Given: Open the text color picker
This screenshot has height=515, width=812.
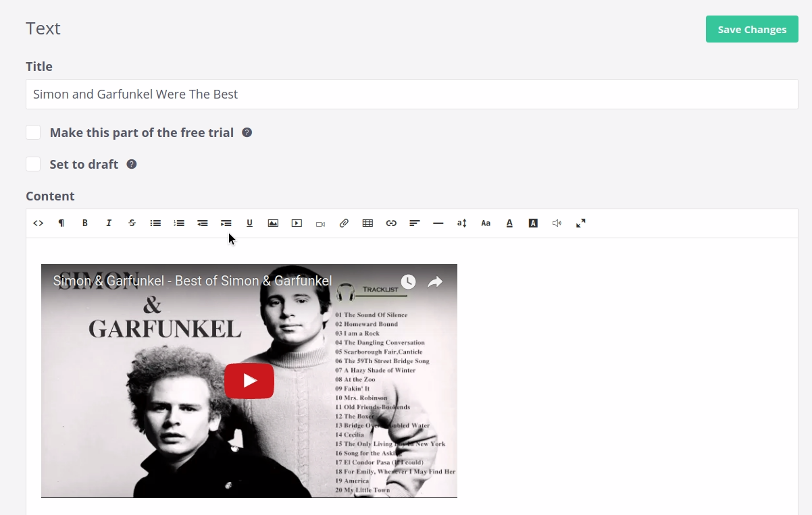Looking at the screenshot, I should coord(509,223).
